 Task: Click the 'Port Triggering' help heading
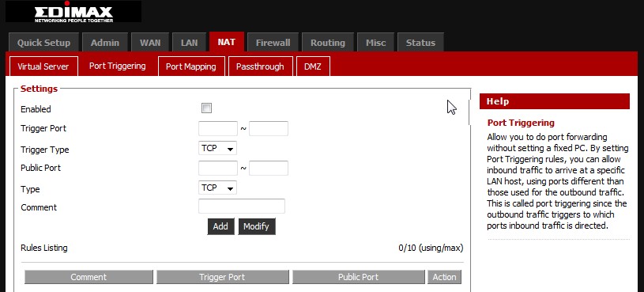pyautogui.click(x=521, y=123)
